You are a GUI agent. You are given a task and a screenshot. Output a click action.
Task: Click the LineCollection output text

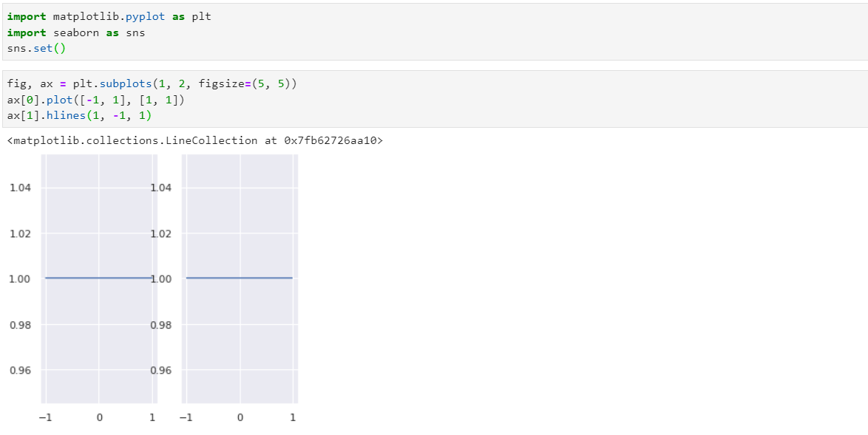tap(195, 141)
